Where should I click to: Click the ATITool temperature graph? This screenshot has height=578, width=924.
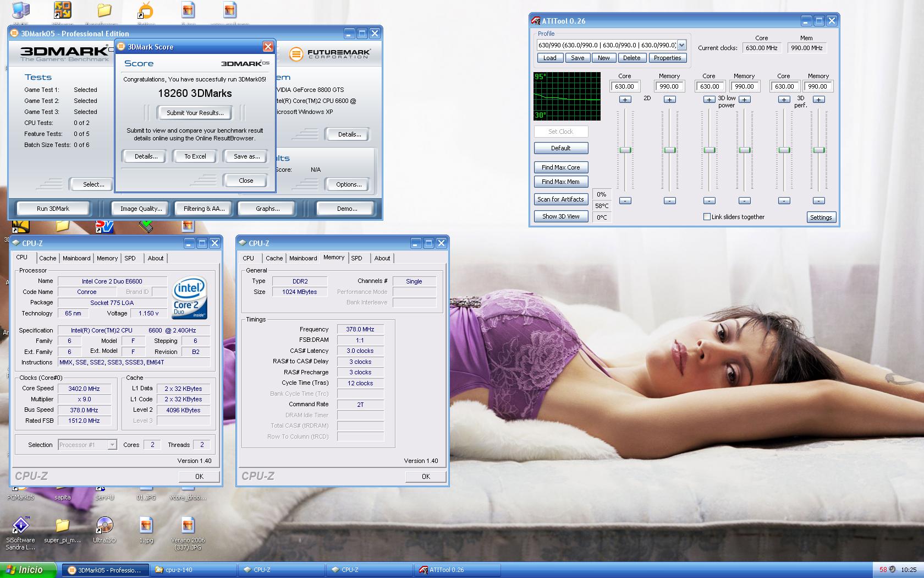tap(567, 96)
